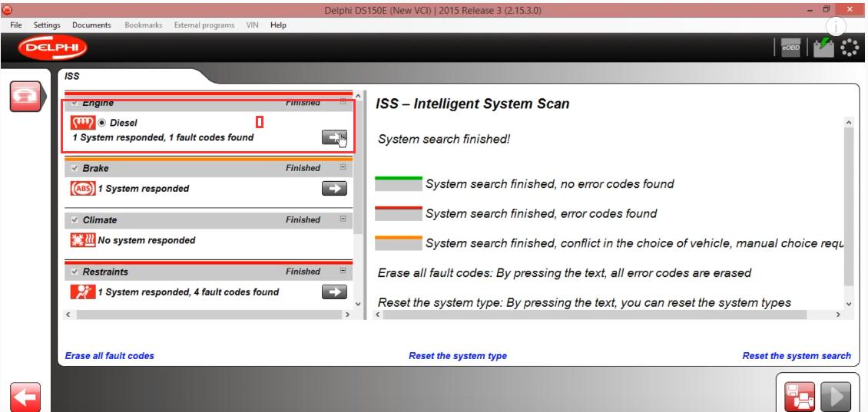The width and height of the screenshot is (868, 412).
Task: Open the Documents menu
Action: (x=91, y=25)
